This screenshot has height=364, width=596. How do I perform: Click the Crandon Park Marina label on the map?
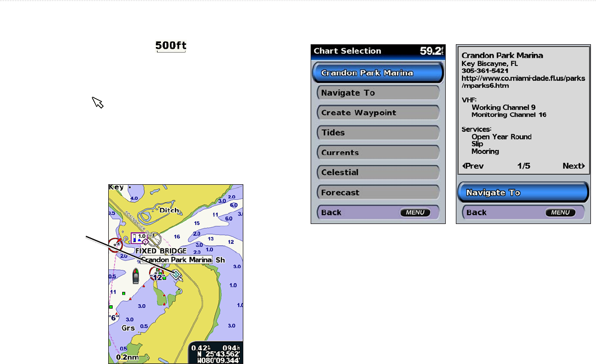(x=177, y=260)
